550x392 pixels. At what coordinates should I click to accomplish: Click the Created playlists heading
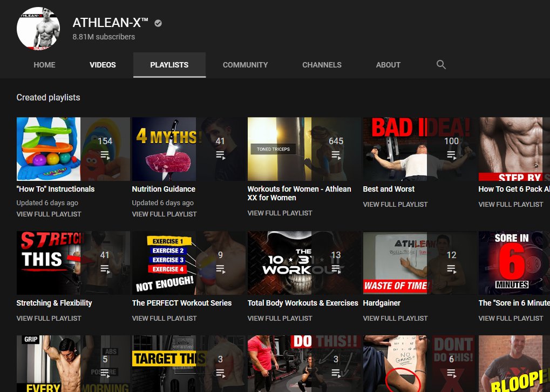(48, 98)
